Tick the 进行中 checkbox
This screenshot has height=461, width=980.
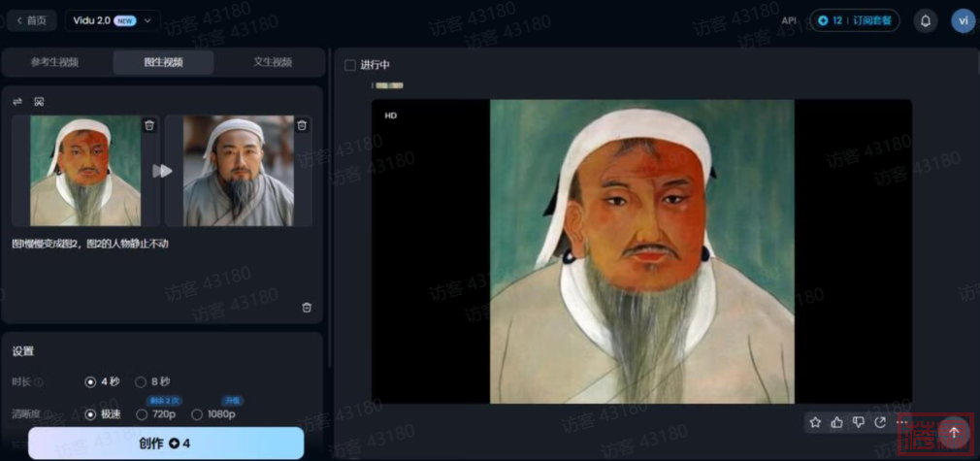(350, 65)
